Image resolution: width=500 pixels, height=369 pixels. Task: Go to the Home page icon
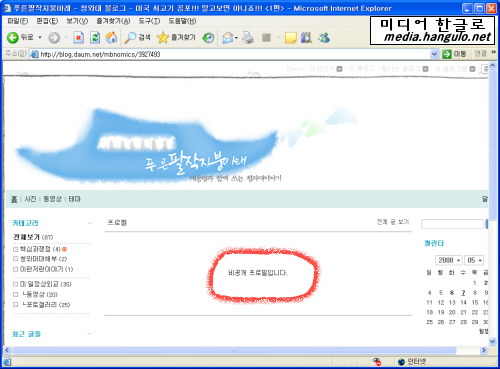coord(112,37)
